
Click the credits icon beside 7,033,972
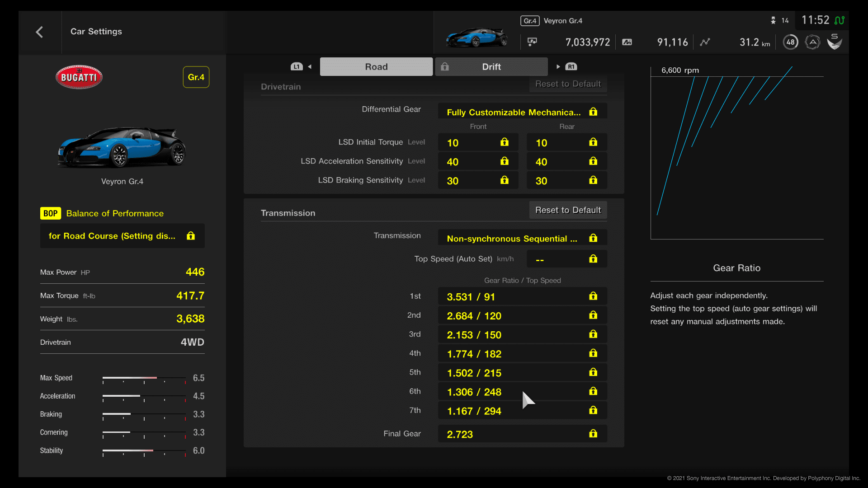[x=532, y=42]
